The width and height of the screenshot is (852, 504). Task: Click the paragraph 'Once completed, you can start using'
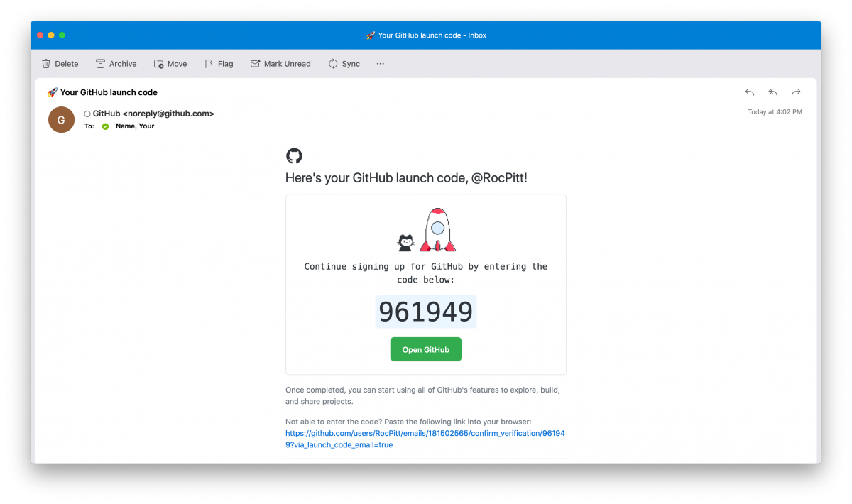[422, 396]
